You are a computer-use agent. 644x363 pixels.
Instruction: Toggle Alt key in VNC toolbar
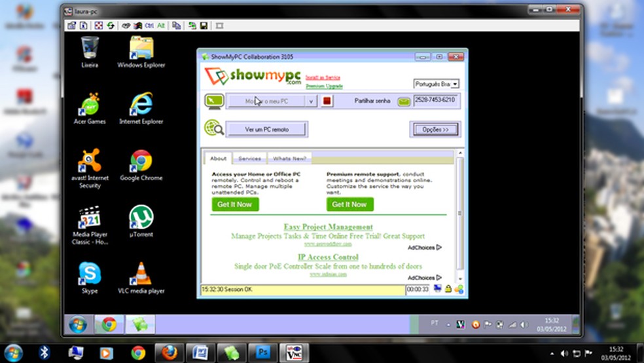161,26
